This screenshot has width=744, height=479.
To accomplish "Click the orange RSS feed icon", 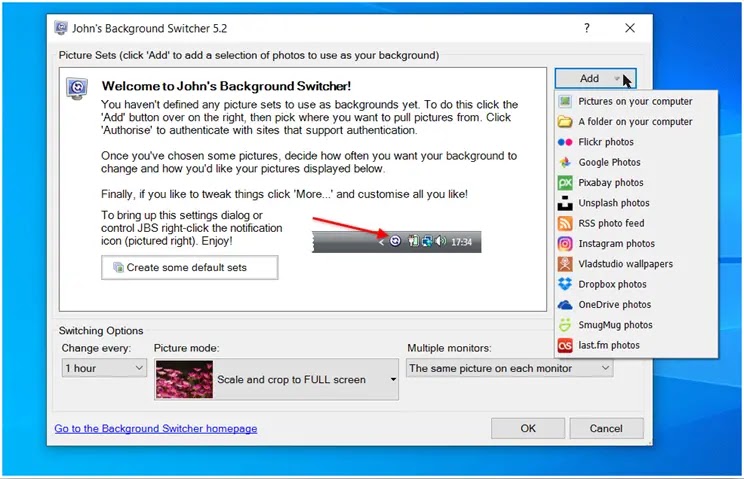I will pos(565,223).
